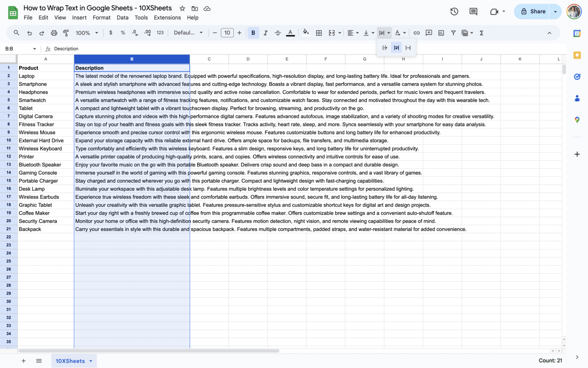The image size is (588, 368).
Task: Select the Wrap text option
Action: 396,48
